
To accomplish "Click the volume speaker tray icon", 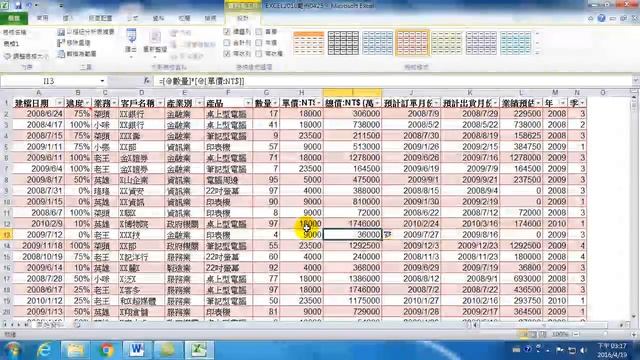I will pyautogui.click(x=584, y=350).
